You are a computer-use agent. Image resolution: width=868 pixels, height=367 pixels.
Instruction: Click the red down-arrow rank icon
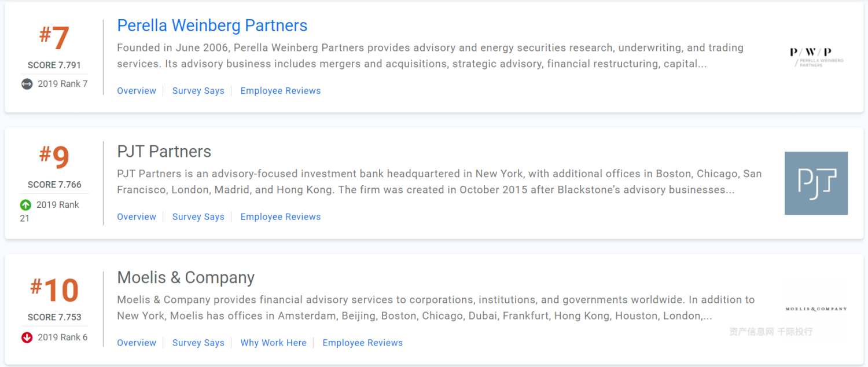click(x=27, y=337)
